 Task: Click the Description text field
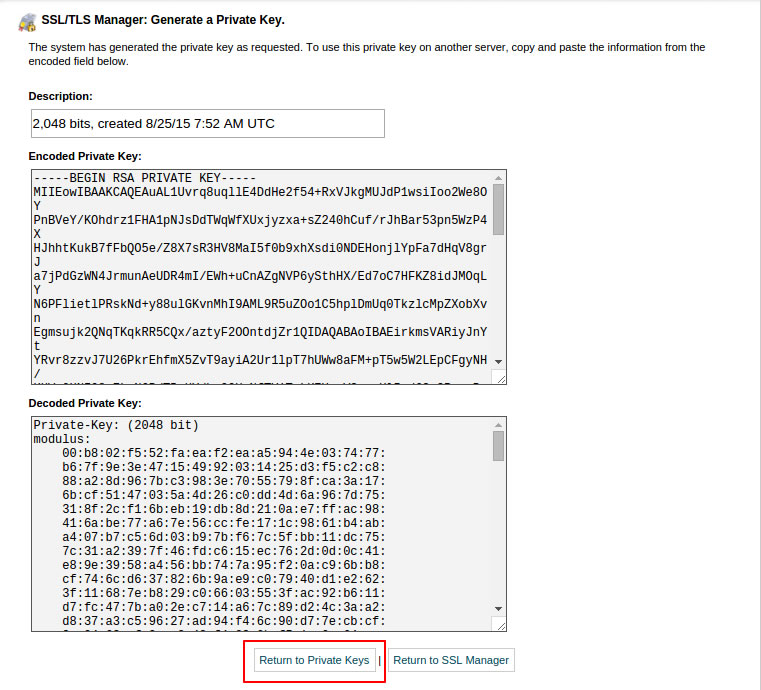[208, 123]
